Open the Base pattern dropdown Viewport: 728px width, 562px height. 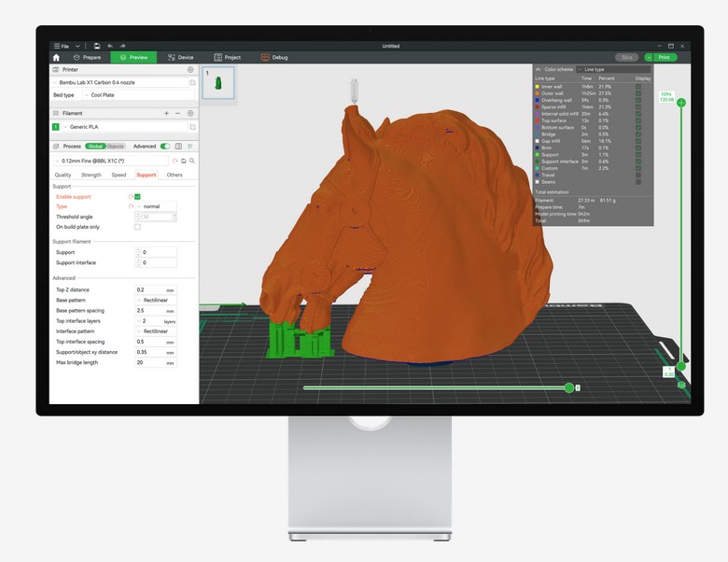pos(156,301)
